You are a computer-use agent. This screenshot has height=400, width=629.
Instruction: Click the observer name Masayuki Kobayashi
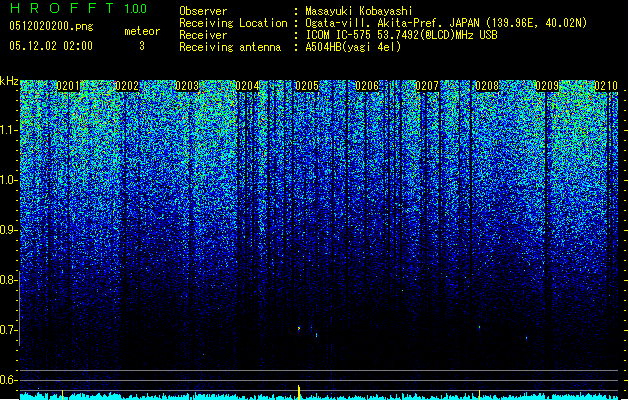[359, 11]
